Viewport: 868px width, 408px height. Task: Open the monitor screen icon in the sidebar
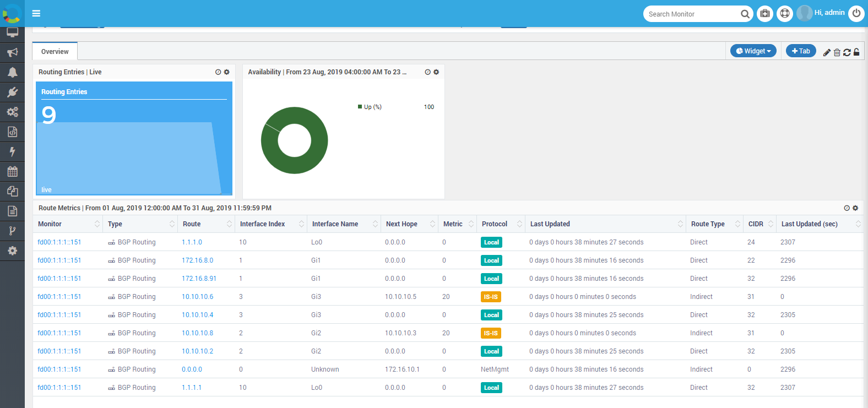pos(12,33)
